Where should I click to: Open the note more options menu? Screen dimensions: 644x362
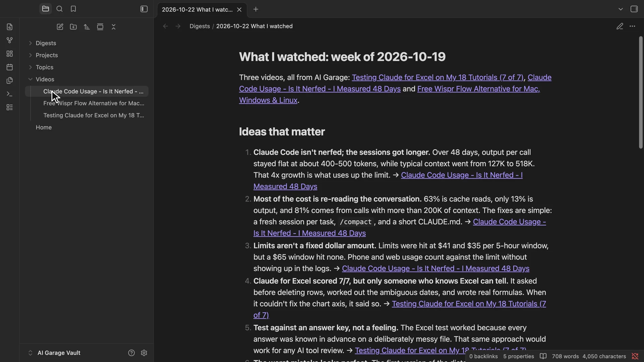632,26
